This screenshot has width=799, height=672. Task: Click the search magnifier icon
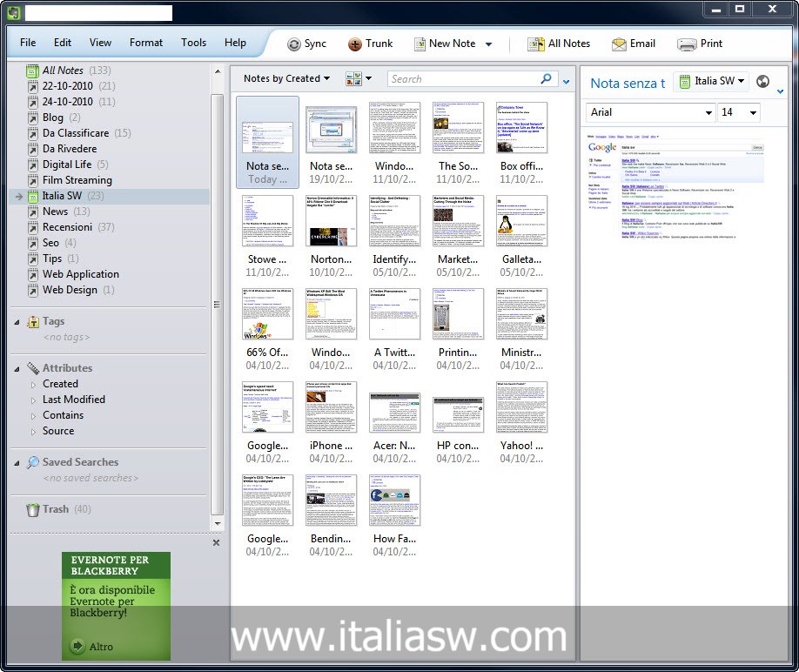pos(547,78)
